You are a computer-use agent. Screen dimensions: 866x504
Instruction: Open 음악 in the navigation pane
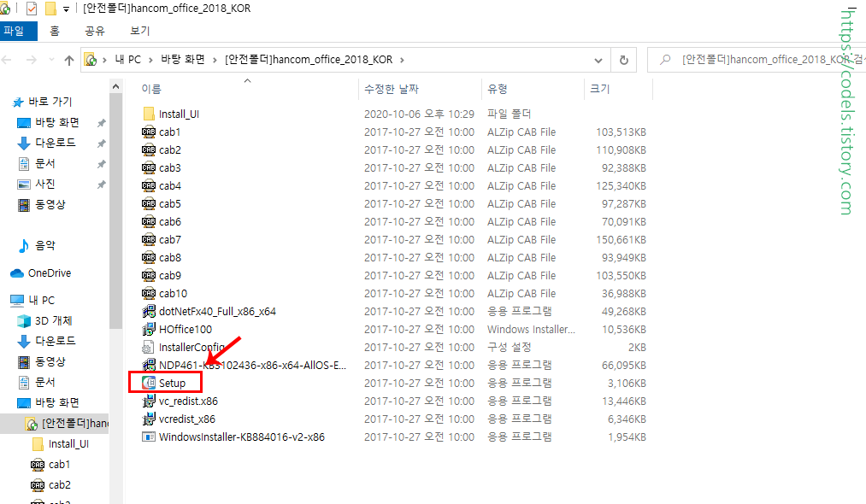point(45,245)
